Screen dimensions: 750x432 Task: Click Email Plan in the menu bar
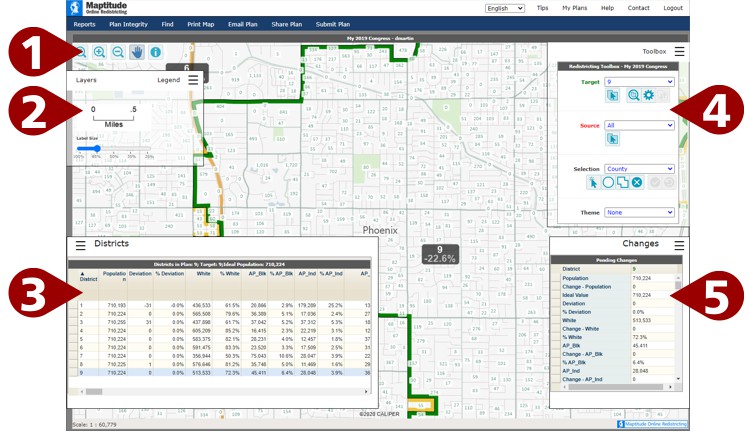coord(243,24)
